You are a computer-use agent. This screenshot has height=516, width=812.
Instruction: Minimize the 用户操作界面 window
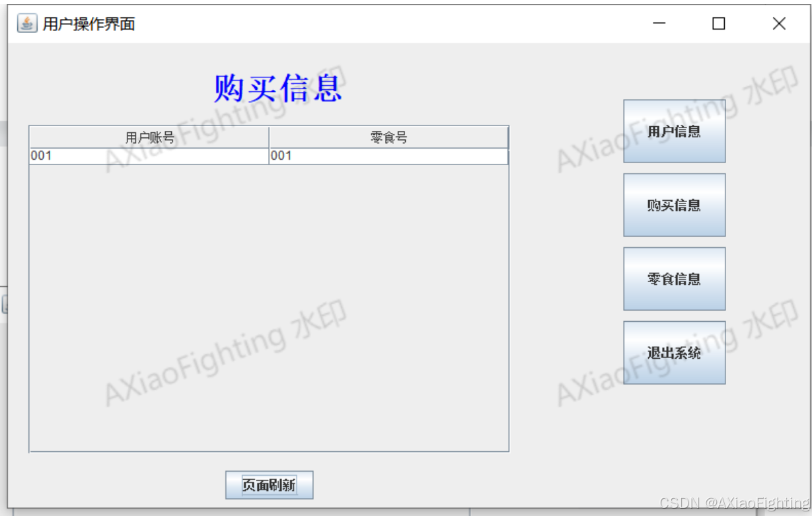659,24
